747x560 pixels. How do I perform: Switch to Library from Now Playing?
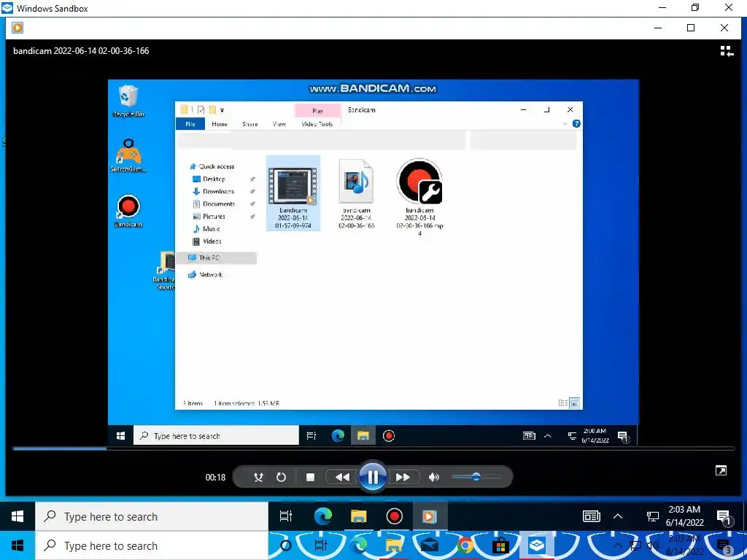727,52
